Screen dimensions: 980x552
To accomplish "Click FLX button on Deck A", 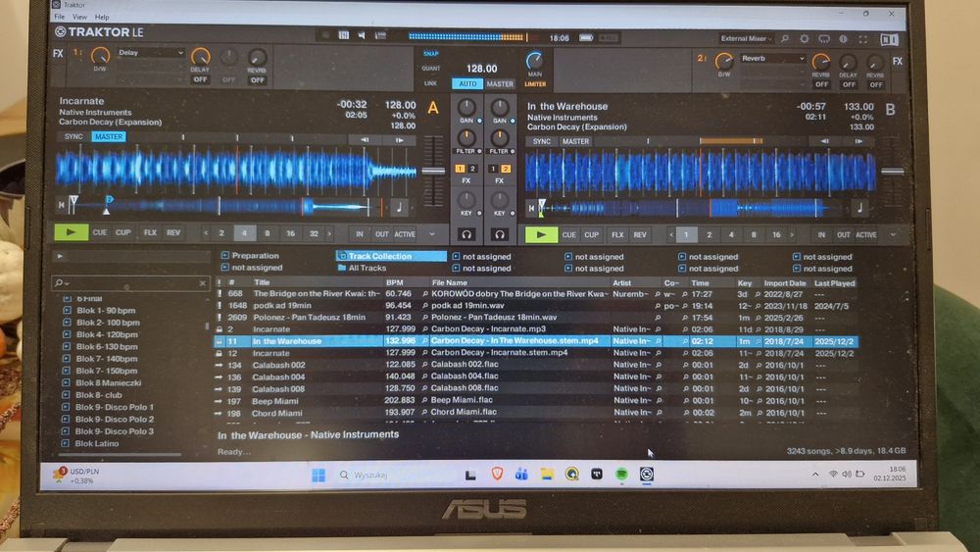I will click(150, 232).
